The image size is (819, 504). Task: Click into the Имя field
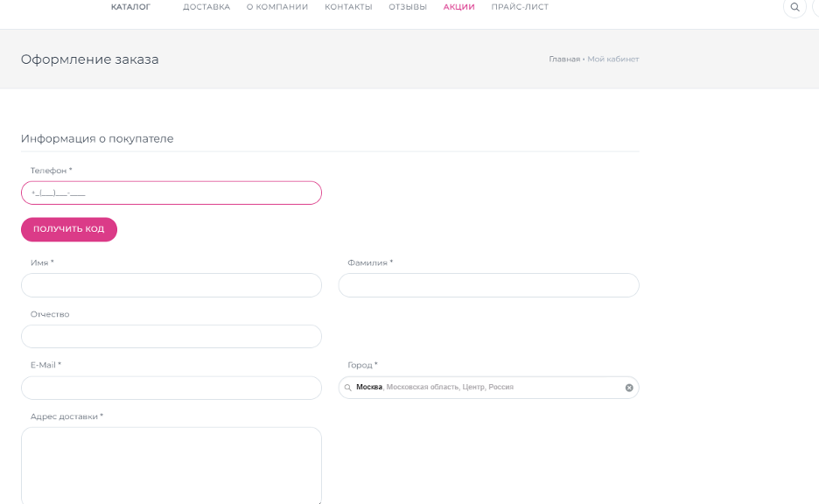(x=171, y=285)
